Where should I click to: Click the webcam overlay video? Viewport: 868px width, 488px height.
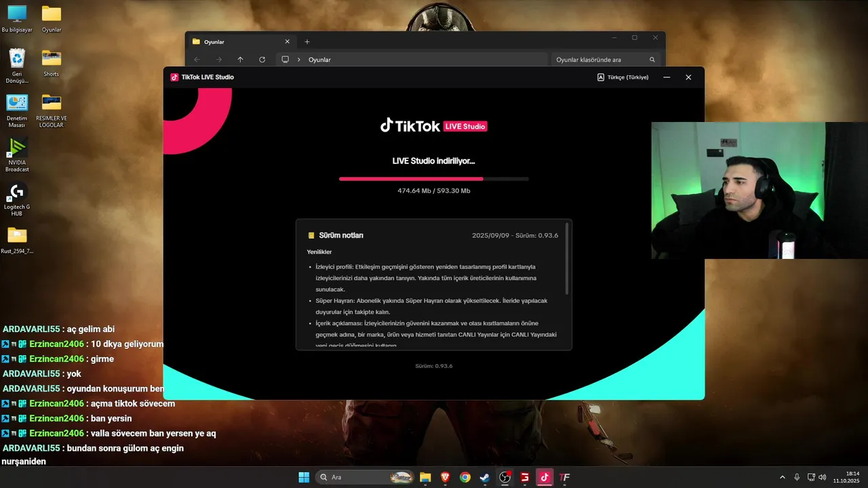759,190
